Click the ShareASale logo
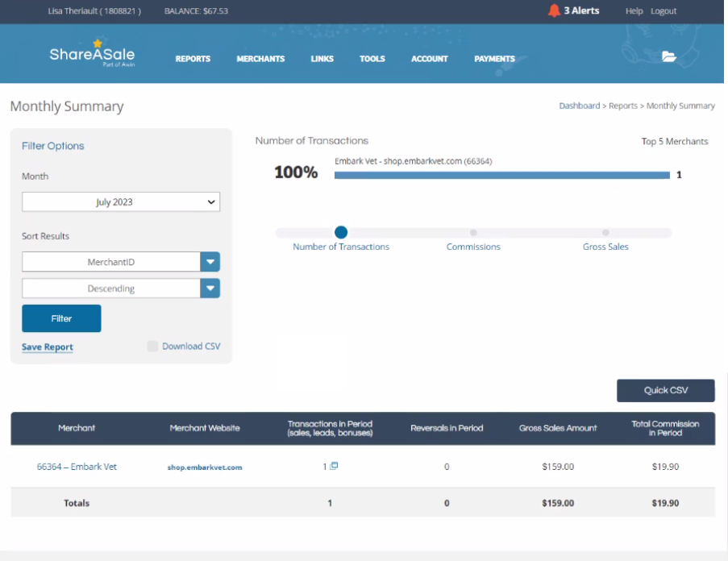Image resolution: width=728 pixels, height=561 pixels. [92, 54]
